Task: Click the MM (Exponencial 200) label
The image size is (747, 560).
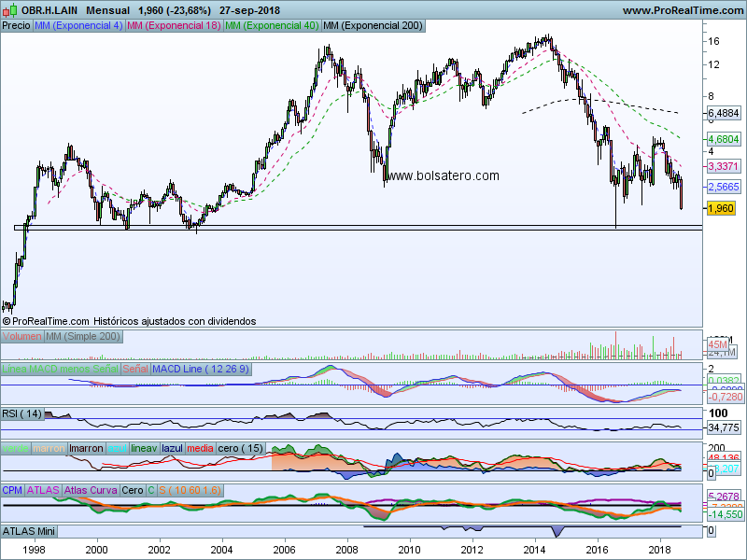Action: pyautogui.click(x=372, y=25)
